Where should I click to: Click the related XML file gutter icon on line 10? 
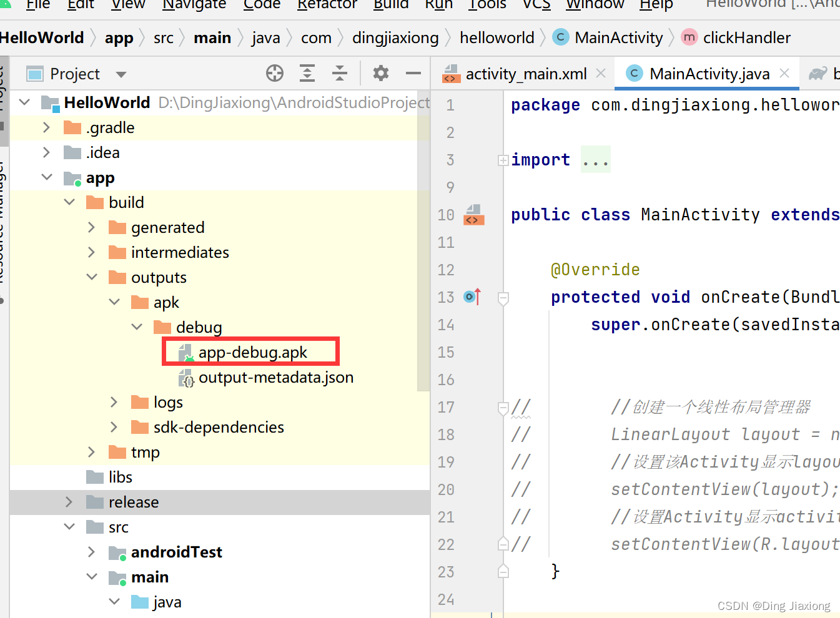(x=474, y=215)
